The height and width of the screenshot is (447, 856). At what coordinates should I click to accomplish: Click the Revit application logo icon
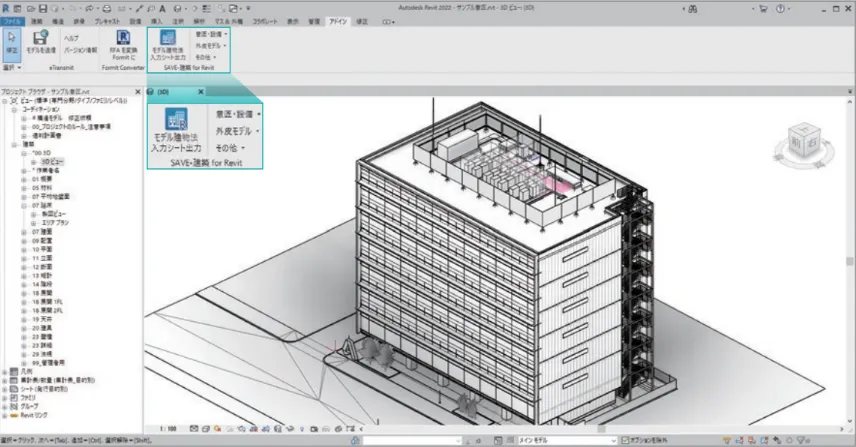coord(6,7)
